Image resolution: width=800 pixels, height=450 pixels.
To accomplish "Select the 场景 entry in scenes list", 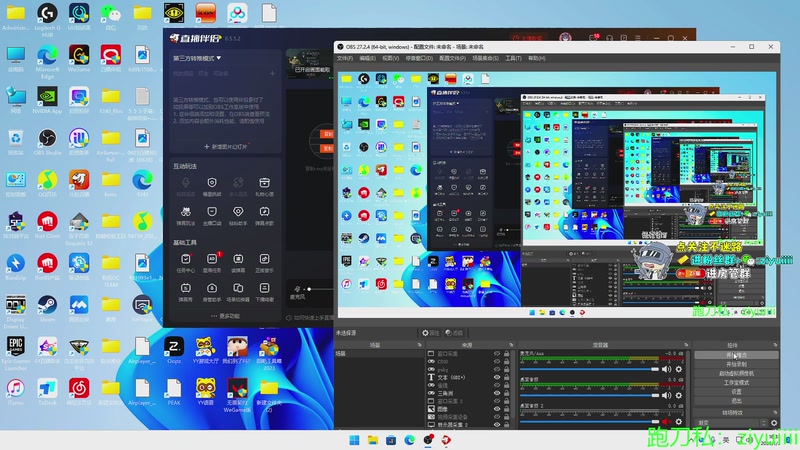I will [x=379, y=354].
